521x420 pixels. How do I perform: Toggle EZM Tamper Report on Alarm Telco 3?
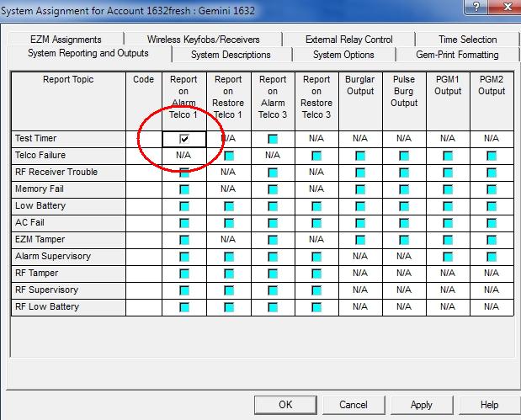[273, 240]
